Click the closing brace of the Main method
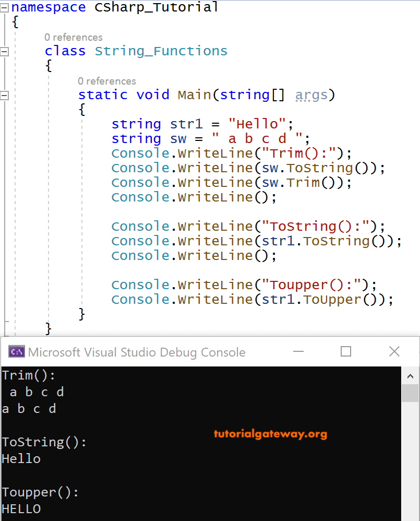 click(x=81, y=314)
